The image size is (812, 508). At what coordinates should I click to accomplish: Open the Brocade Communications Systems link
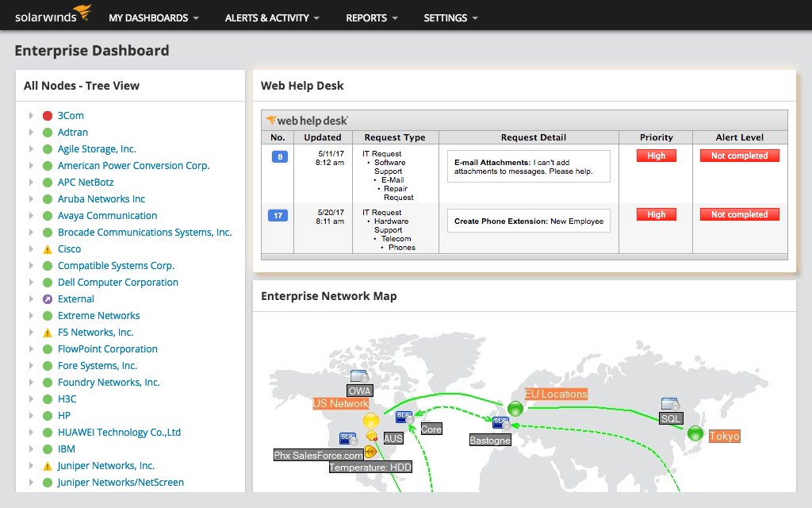click(144, 233)
